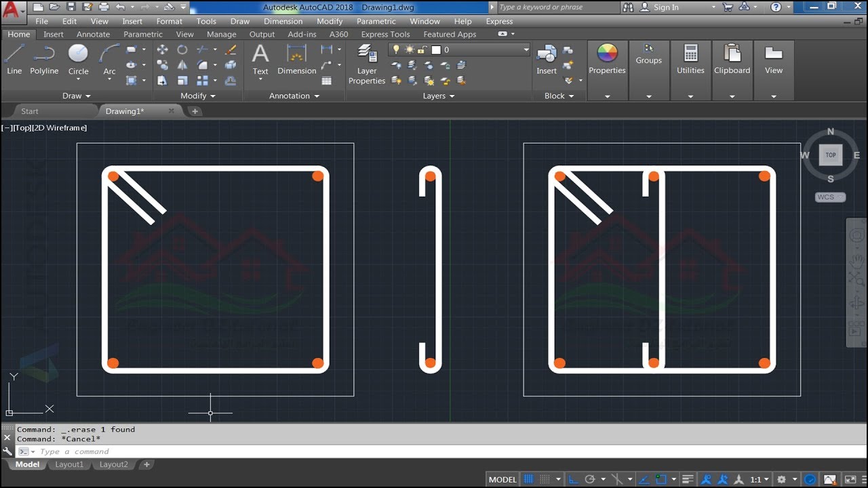Open the Insert block tool
The width and height of the screenshot is (868, 488).
click(x=547, y=59)
